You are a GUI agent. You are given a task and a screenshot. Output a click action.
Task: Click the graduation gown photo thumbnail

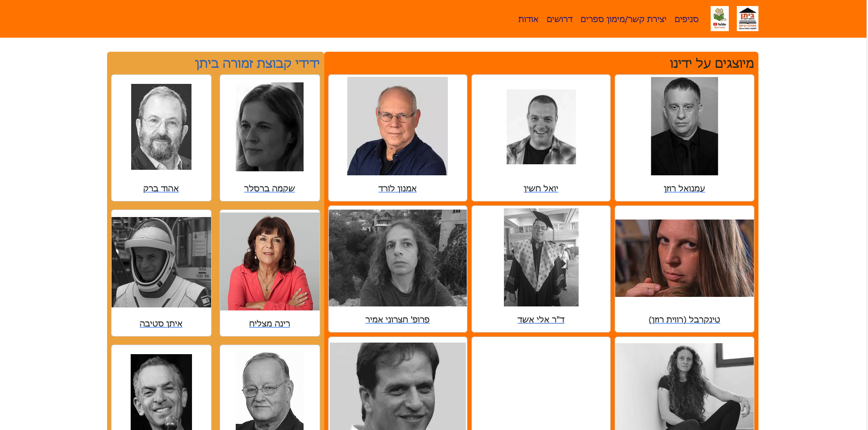(x=541, y=257)
